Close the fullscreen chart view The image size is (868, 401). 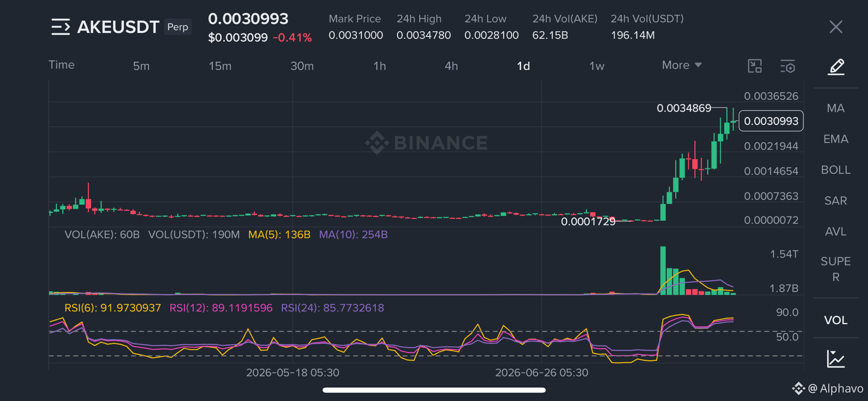click(x=836, y=27)
